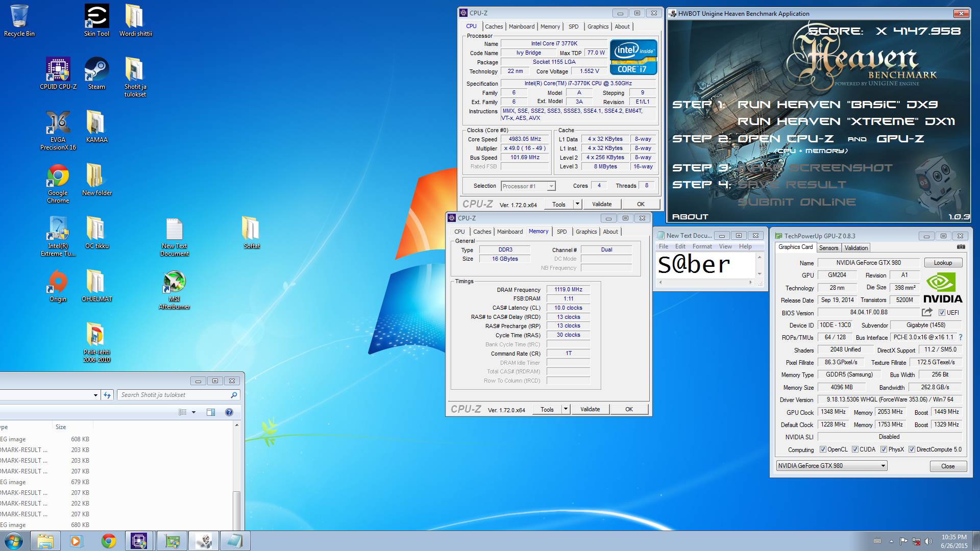Open the volume tray icon

coord(928,541)
